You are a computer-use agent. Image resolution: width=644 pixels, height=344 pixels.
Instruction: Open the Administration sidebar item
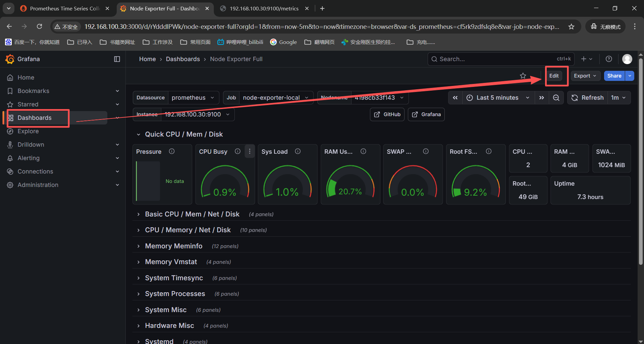click(x=38, y=185)
